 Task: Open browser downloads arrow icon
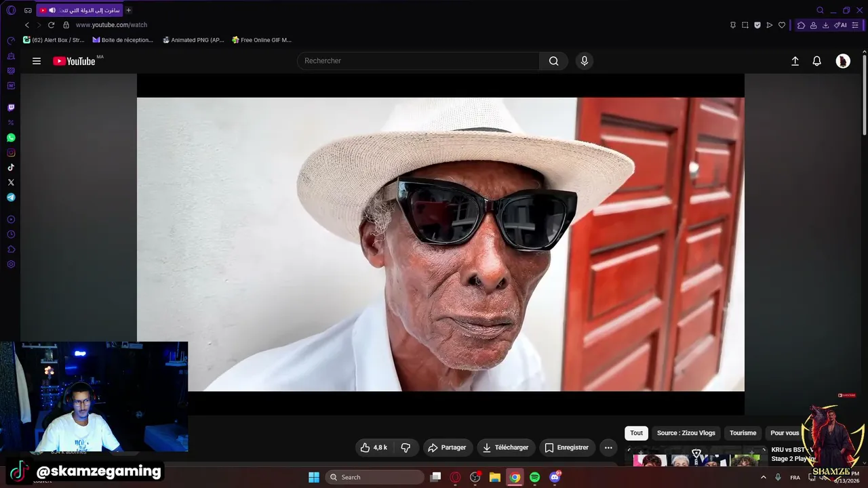coord(825,25)
